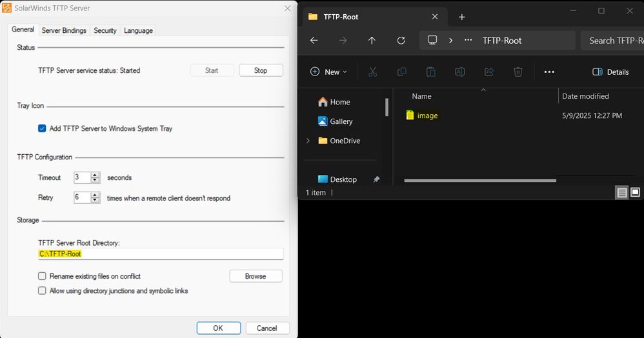Enable Rename existing files on conflict
This screenshot has height=338, width=644.
click(x=42, y=276)
